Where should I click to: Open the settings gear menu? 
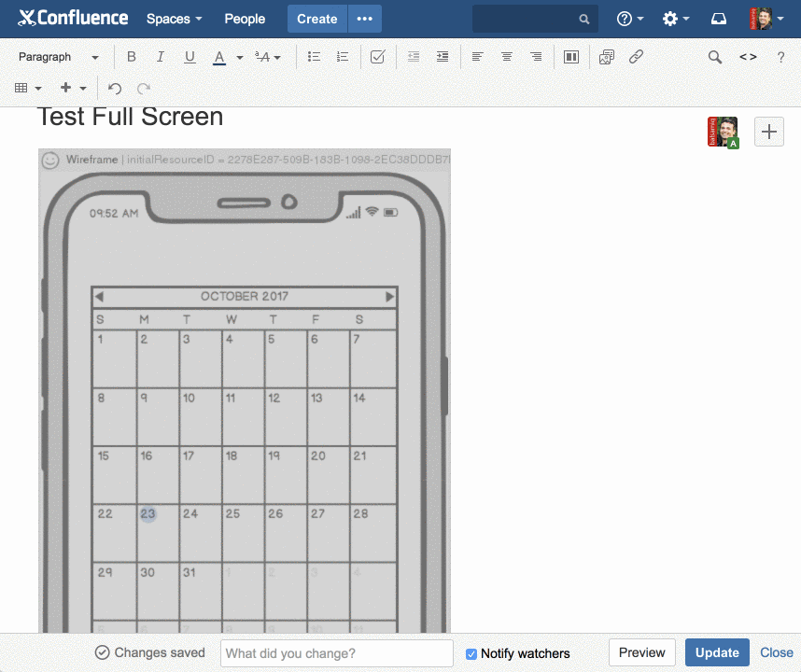tap(675, 19)
